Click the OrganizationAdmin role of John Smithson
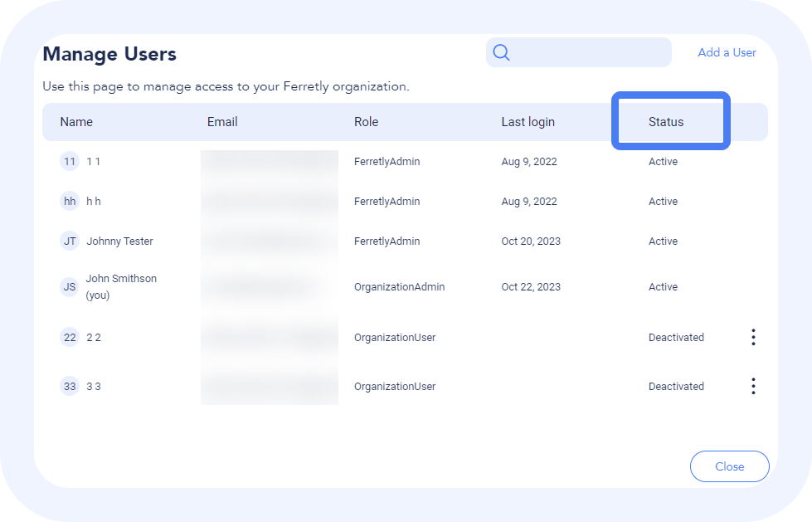Image resolution: width=812 pixels, height=522 pixels. tap(399, 287)
